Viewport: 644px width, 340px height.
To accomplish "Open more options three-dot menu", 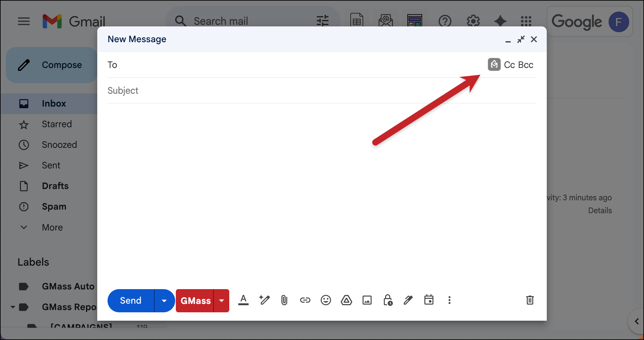I will 449,300.
